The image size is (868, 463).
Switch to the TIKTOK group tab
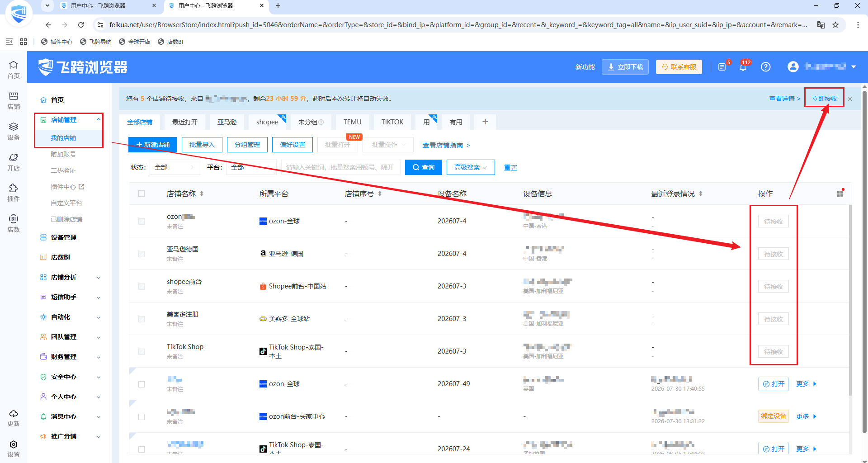point(392,122)
